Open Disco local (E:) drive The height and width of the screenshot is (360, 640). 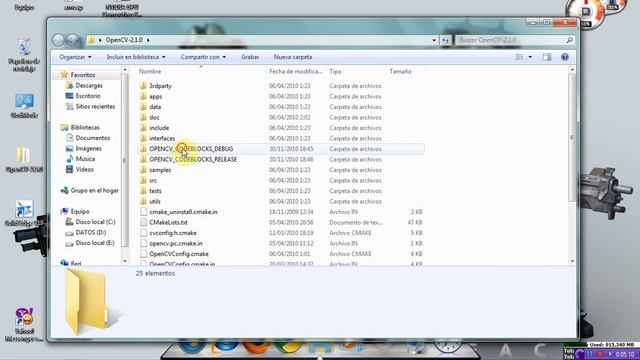point(95,243)
